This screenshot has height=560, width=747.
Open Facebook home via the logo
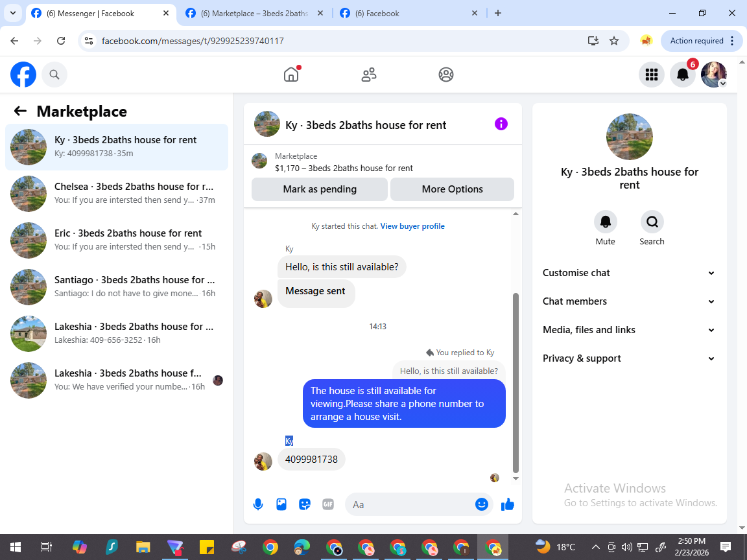[x=23, y=75]
